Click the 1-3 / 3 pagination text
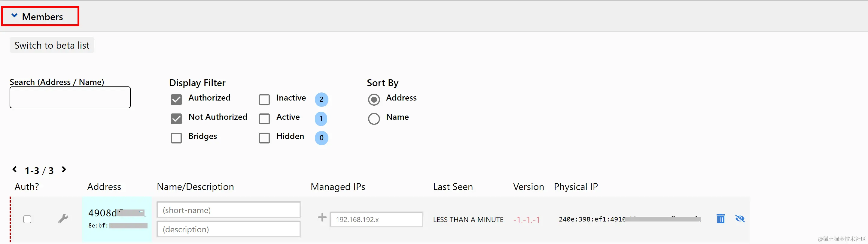 (x=39, y=171)
